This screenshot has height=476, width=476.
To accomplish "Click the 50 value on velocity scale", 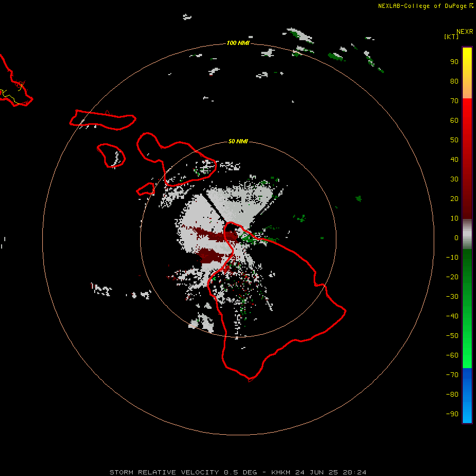I will 454,140.
